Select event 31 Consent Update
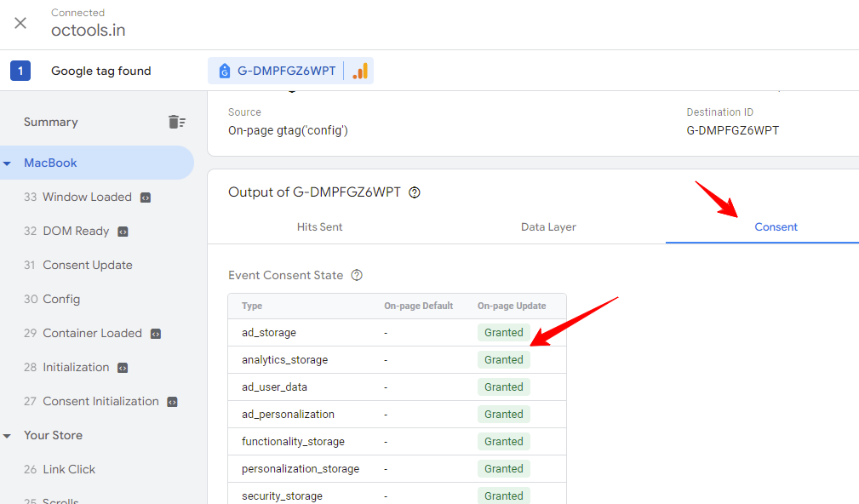Image resolution: width=859 pixels, height=504 pixels. coord(77,265)
